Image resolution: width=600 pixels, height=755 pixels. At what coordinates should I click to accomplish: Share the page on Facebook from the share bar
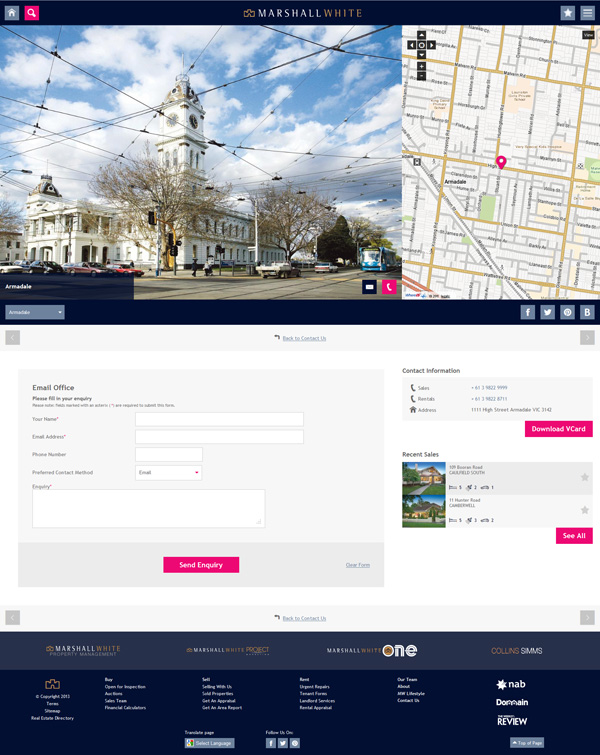528,312
